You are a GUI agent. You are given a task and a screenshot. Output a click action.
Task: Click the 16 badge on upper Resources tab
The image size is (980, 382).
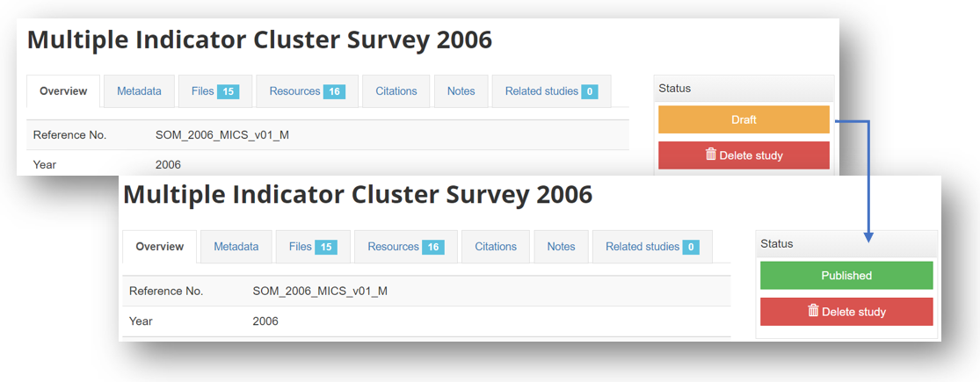334,91
